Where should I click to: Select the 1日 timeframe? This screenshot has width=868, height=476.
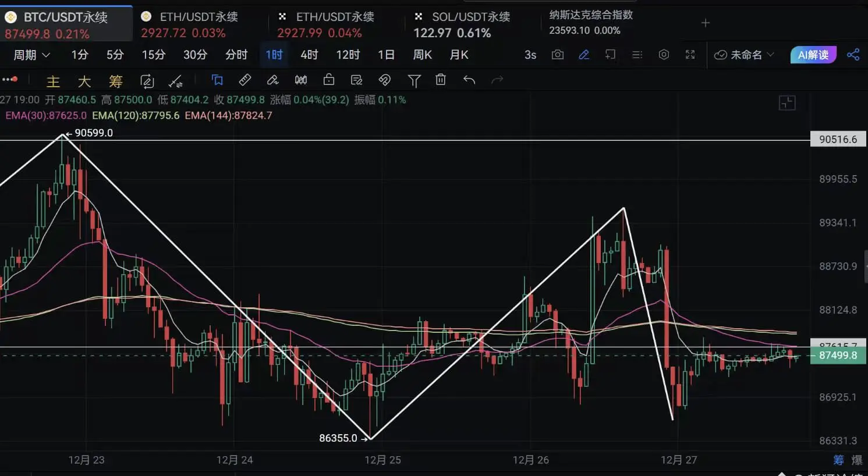[x=386, y=55]
